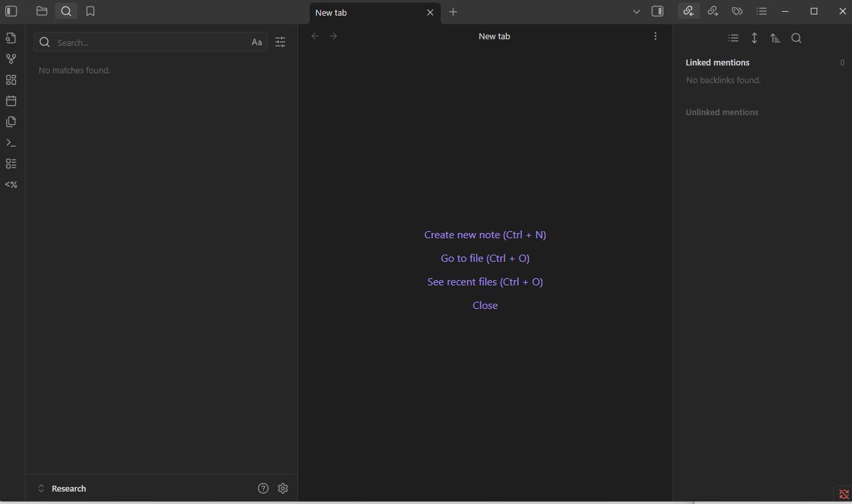Open the Research vault switcher
The width and height of the screenshot is (852, 504).
click(62, 488)
